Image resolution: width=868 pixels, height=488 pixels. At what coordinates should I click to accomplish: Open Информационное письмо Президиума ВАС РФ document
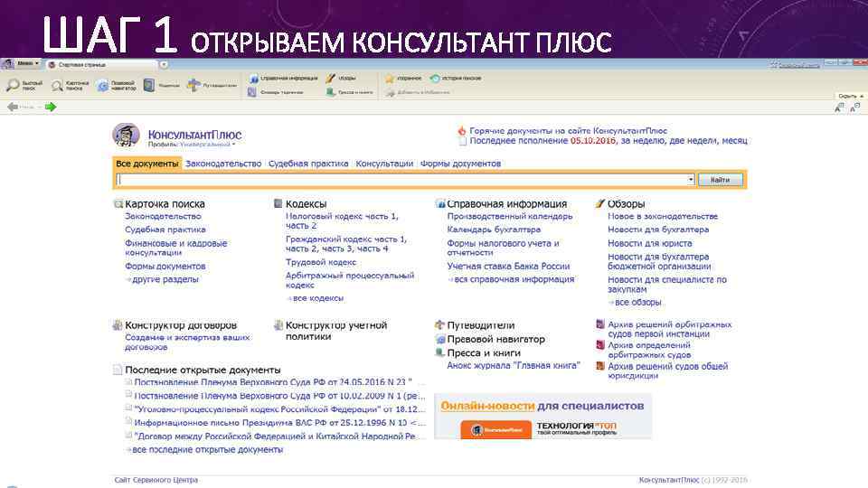pos(279,423)
